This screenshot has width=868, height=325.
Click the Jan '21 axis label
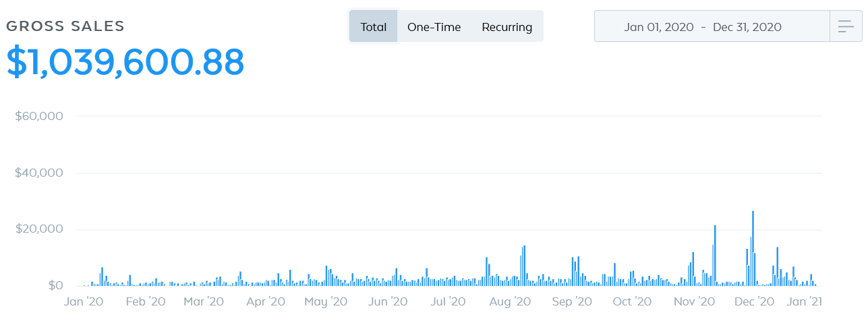tap(804, 301)
